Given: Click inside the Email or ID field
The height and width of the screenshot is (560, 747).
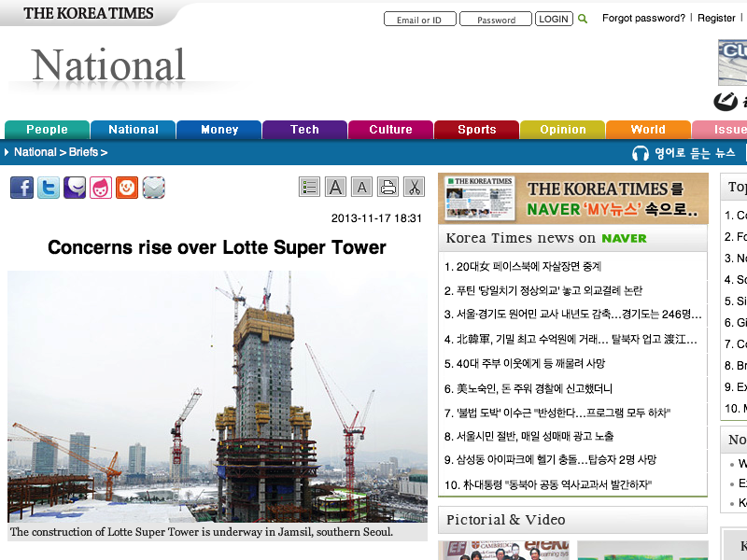Looking at the screenshot, I should coord(419,20).
